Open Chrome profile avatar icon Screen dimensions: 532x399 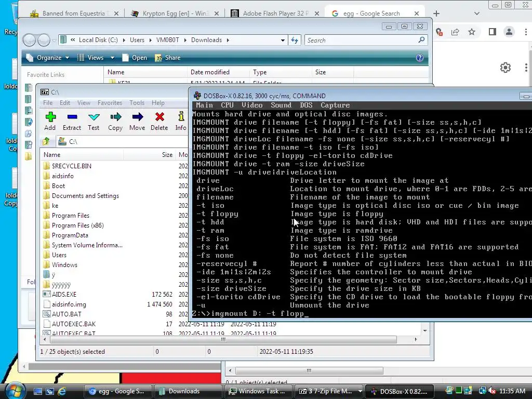509,32
